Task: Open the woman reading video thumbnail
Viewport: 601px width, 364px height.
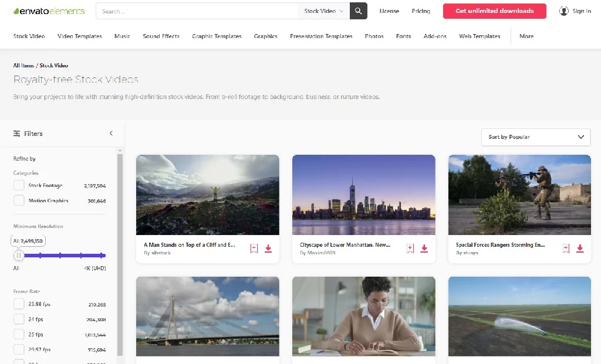Action: coord(363,317)
